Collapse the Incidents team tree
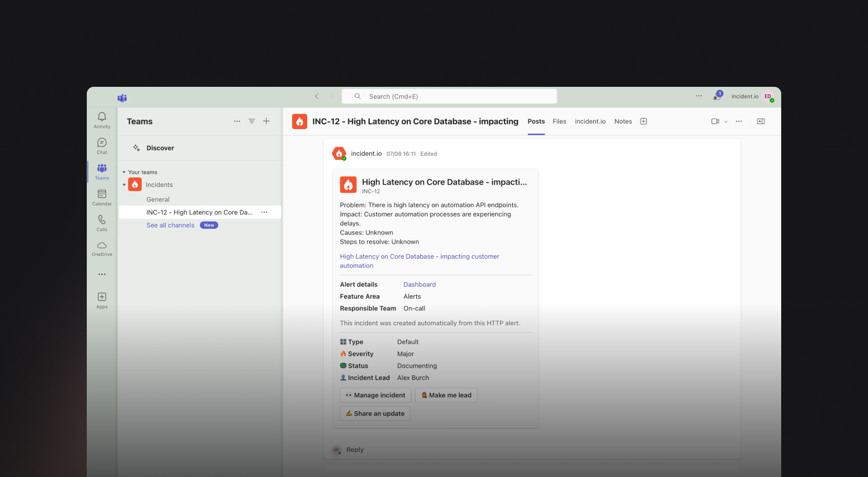Image resolution: width=868 pixels, height=477 pixels. click(x=124, y=185)
